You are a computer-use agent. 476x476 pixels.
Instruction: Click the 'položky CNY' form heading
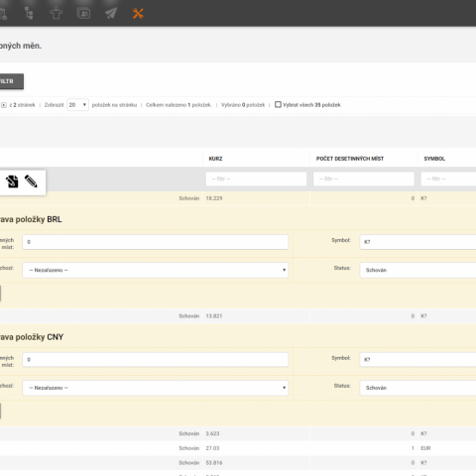coord(40,337)
